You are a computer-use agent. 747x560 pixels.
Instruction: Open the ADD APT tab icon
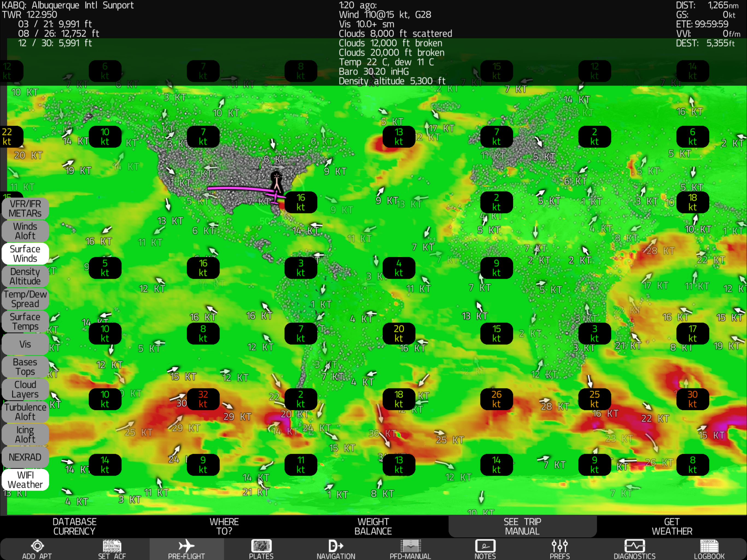pos(37,546)
